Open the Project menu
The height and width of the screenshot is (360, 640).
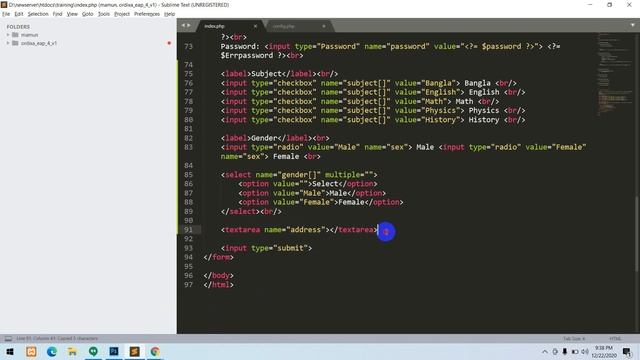tap(122, 14)
